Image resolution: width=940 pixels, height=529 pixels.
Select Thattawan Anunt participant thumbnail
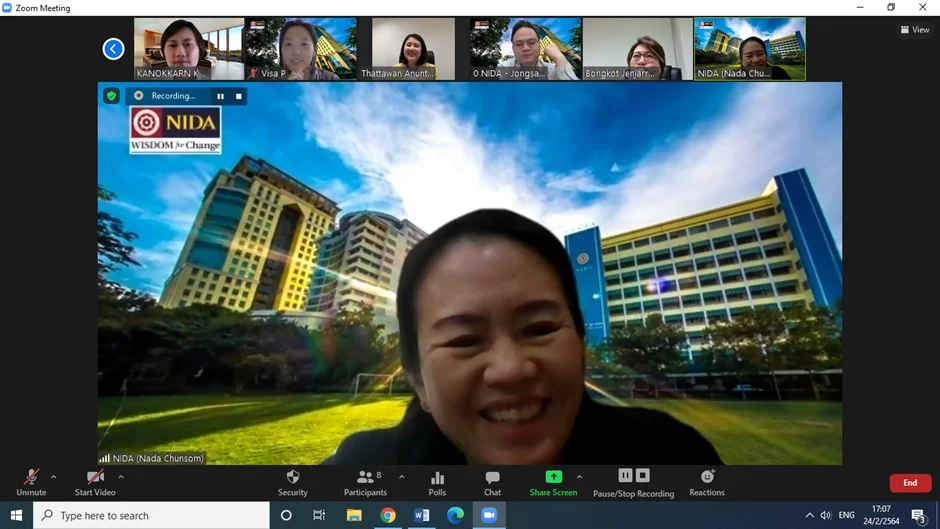413,49
